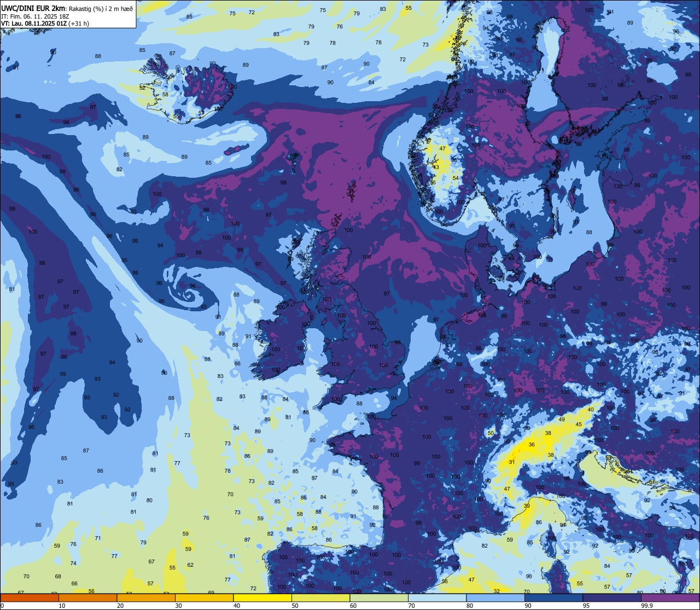This screenshot has width=700, height=610.
Task: Select the light blue 80–90 legend segment
Action: [495, 597]
